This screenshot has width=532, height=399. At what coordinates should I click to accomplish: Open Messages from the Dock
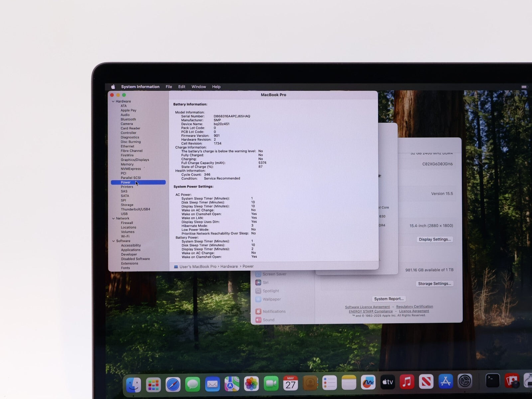click(193, 385)
